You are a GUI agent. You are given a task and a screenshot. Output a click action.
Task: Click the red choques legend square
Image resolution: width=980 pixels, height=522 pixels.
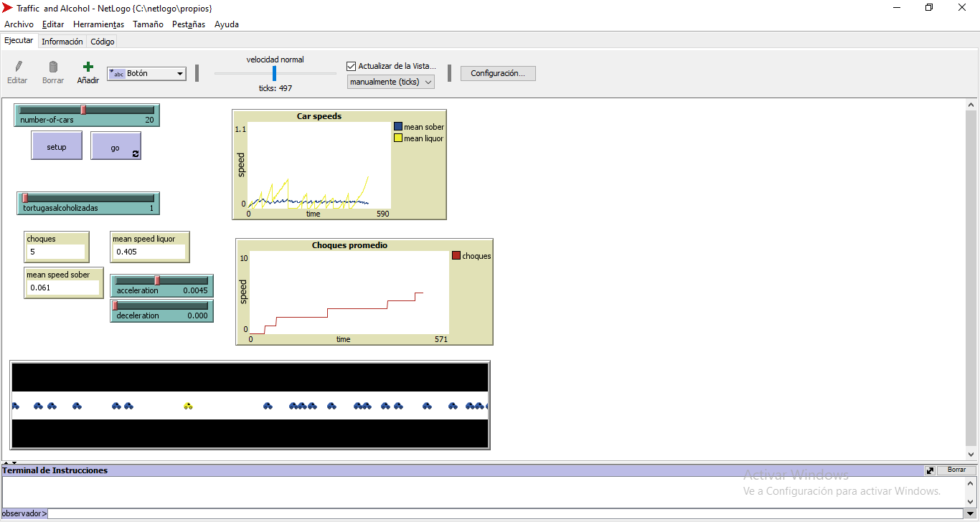[x=456, y=256]
